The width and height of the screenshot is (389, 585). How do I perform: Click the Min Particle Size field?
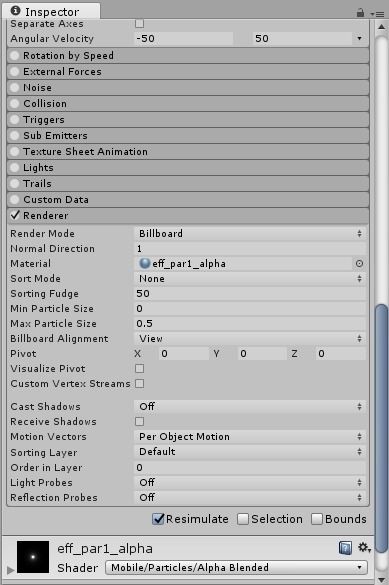(250, 309)
